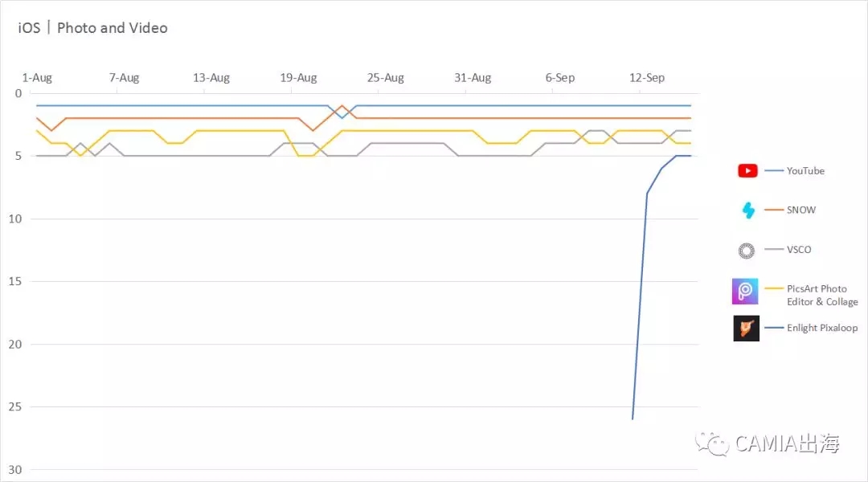
Task: Click the 12-Sep date axis label
Action: [647, 78]
